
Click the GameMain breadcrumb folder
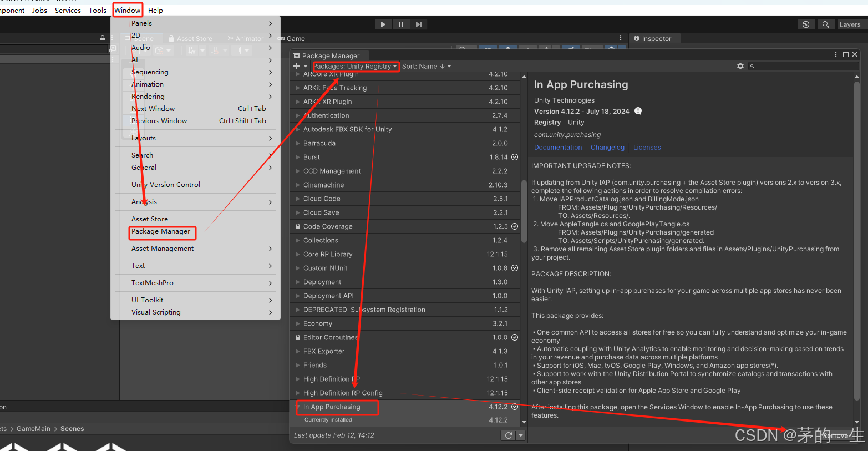(x=33, y=429)
